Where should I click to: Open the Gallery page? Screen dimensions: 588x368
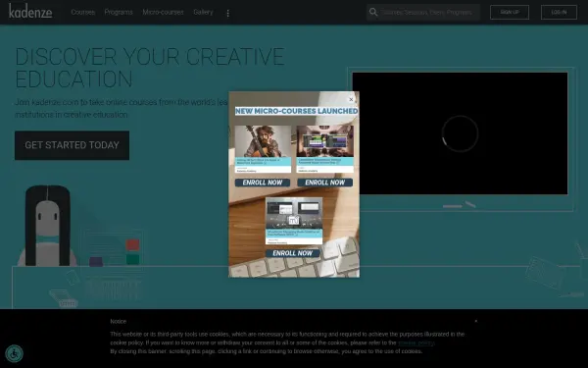pos(203,12)
